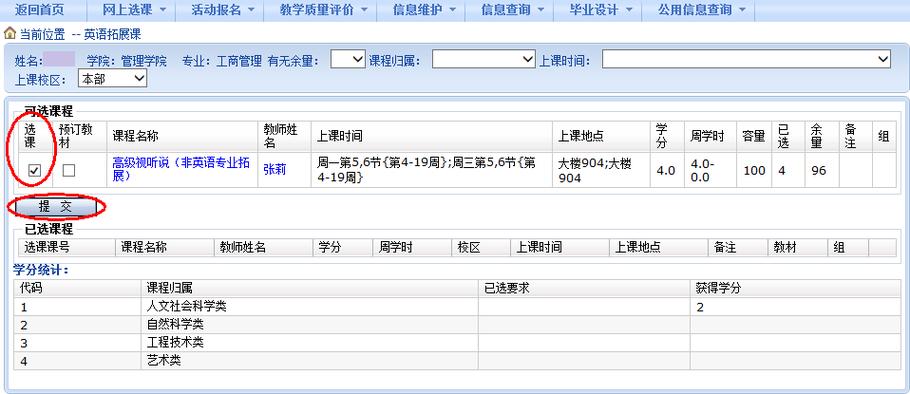Viewport: 910px width, 394px height.
Task: Go to 返回首页 in the menu bar
Action: click(x=39, y=10)
